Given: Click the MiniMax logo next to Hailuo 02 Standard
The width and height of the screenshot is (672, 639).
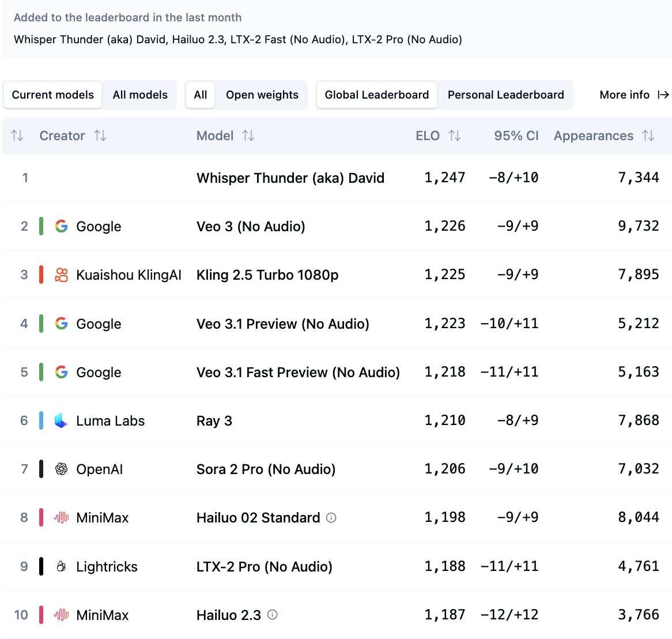Looking at the screenshot, I should coord(61,518).
